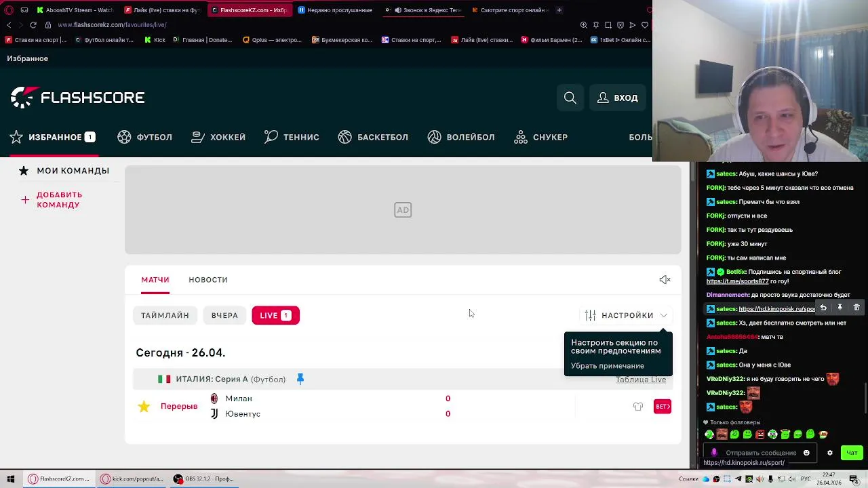Expand the НАСТРОЙКИ settings dropdown

(627, 315)
